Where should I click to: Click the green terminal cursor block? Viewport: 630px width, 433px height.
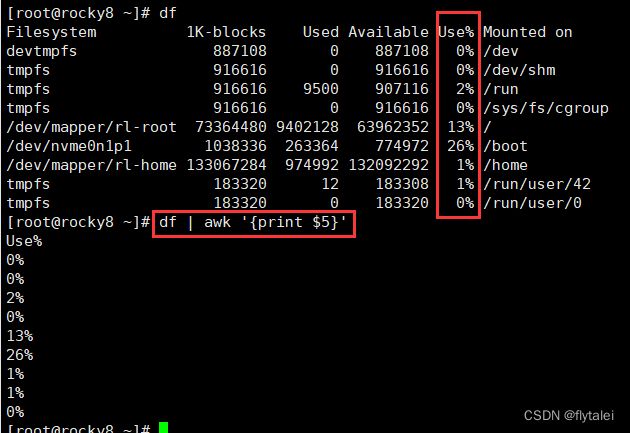click(x=164, y=427)
